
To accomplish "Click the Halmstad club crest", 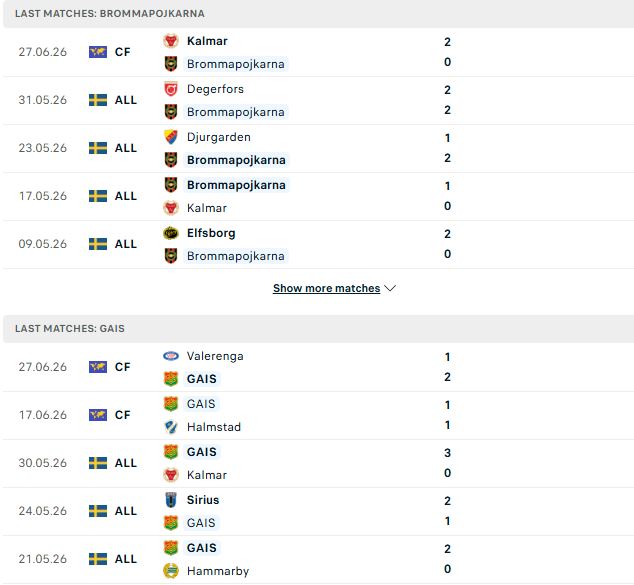I will pyautogui.click(x=171, y=427).
